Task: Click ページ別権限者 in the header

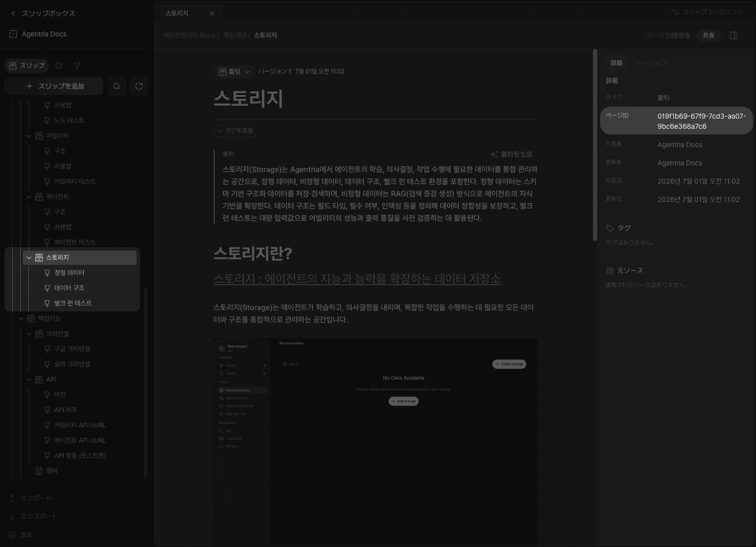Action: (668, 35)
